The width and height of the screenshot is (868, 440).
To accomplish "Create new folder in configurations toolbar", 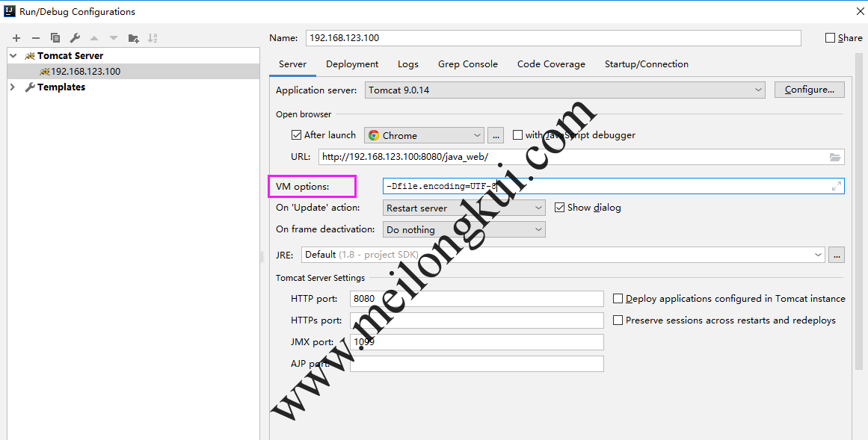I will point(133,38).
